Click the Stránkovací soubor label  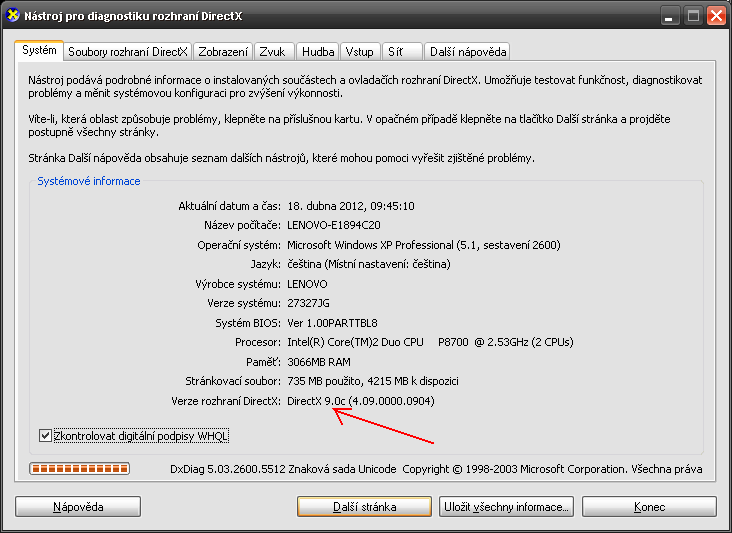click(x=233, y=381)
